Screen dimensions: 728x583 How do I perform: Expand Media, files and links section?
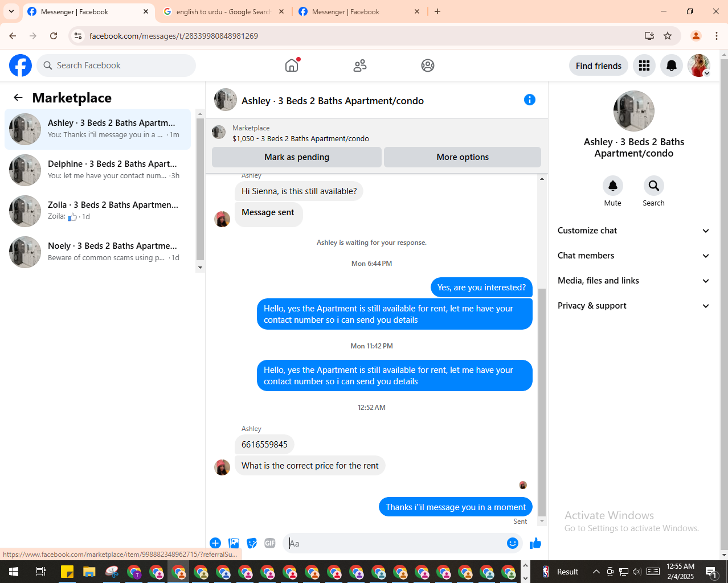tap(634, 281)
